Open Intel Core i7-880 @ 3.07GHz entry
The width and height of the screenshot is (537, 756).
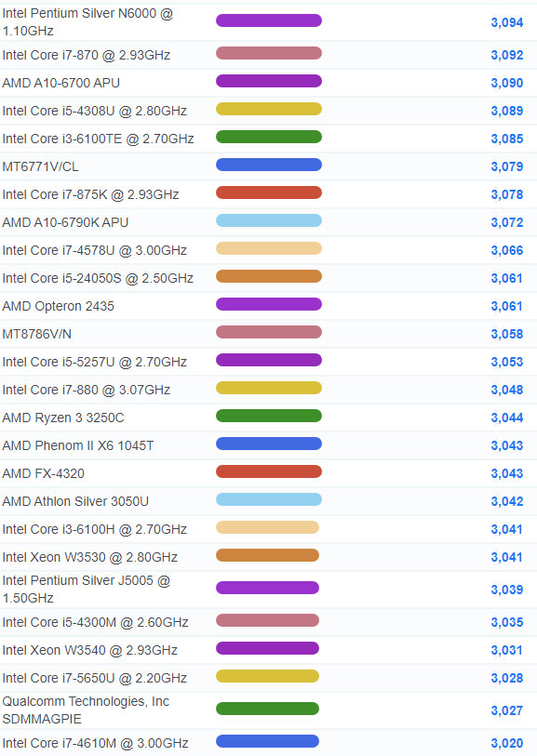click(87, 390)
